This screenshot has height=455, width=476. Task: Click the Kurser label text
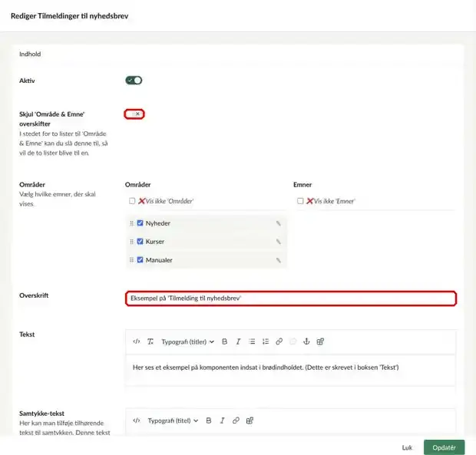coord(155,242)
